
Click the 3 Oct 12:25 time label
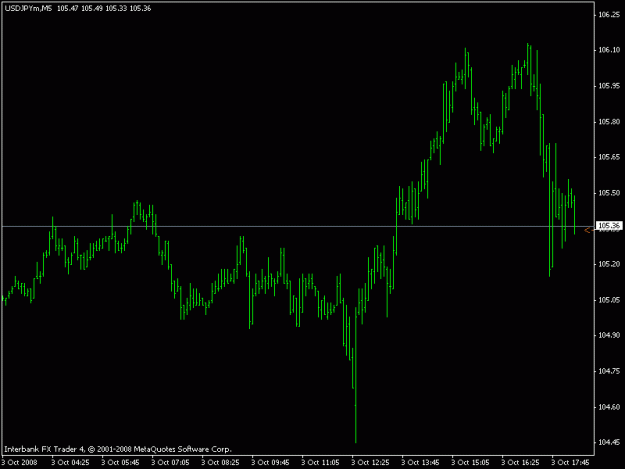tap(370, 463)
